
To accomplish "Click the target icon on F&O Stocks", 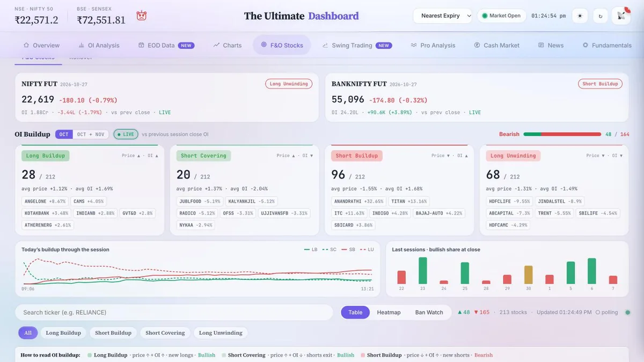I will (x=264, y=45).
